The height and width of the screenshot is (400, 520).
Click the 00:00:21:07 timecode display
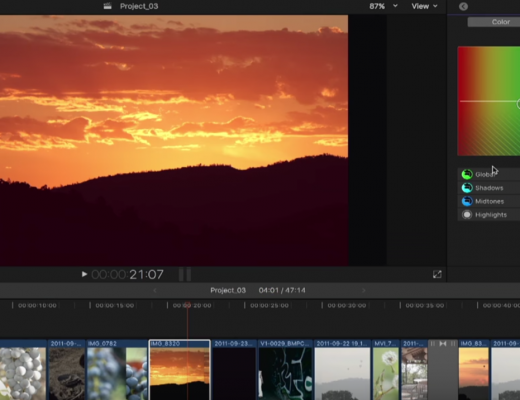[x=127, y=275]
